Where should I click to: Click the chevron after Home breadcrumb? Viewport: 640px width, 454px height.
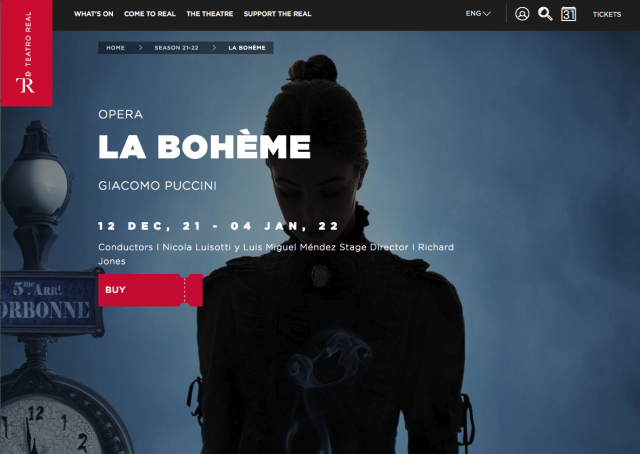[140, 48]
